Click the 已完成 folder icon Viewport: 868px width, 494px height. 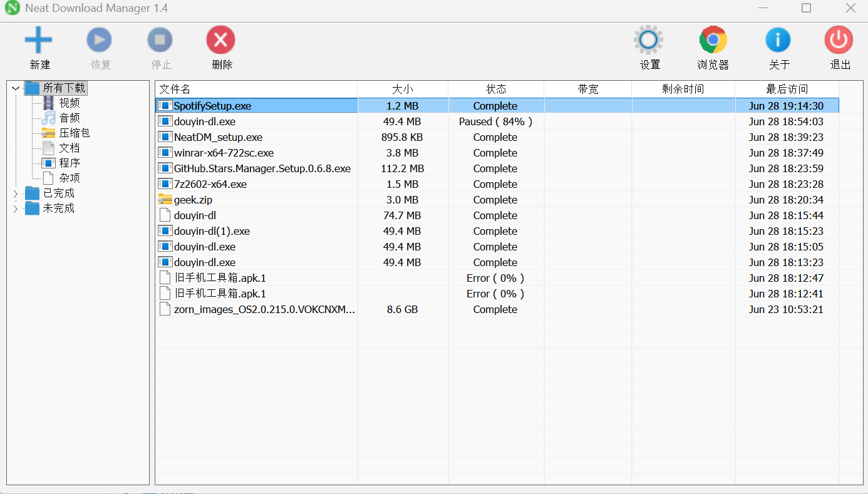(32, 193)
